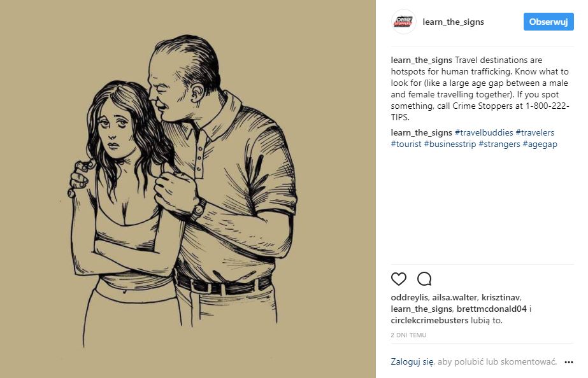Open the #travelers hashtag
This screenshot has width=588, height=378.
[x=535, y=132]
